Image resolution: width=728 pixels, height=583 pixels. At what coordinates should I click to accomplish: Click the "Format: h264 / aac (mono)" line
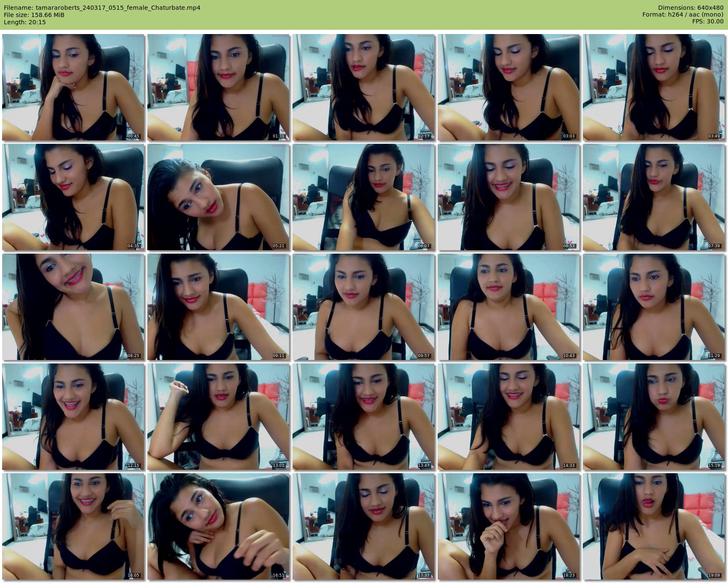click(x=683, y=15)
